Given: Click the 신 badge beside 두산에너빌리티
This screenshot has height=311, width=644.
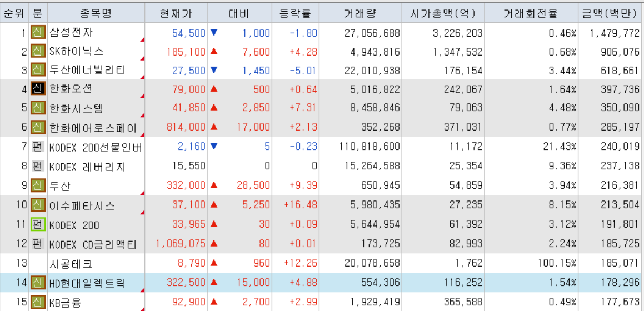Looking at the screenshot, I should 38,71.
